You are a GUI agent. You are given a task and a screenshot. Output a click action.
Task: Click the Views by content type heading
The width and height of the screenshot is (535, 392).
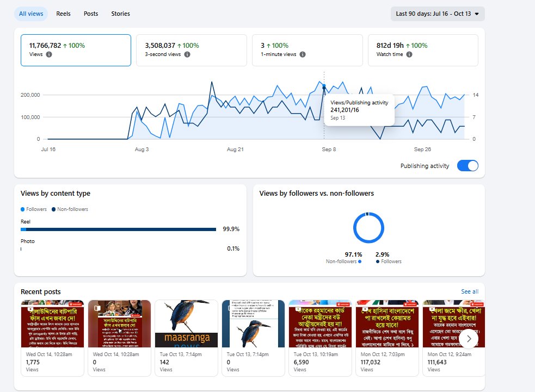click(56, 193)
